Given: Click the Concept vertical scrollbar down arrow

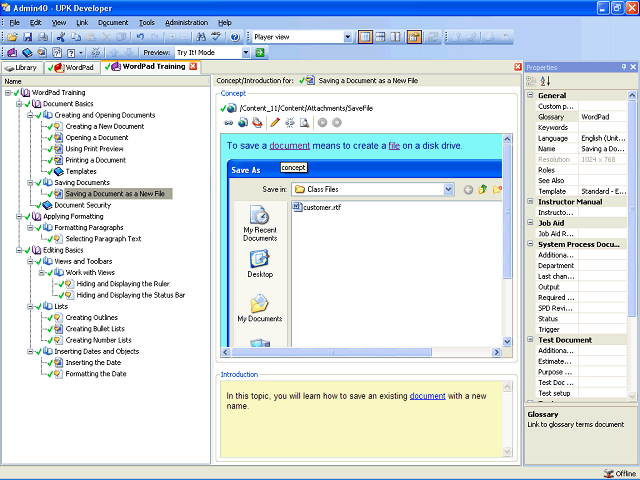Looking at the screenshot, I should 507,342.
